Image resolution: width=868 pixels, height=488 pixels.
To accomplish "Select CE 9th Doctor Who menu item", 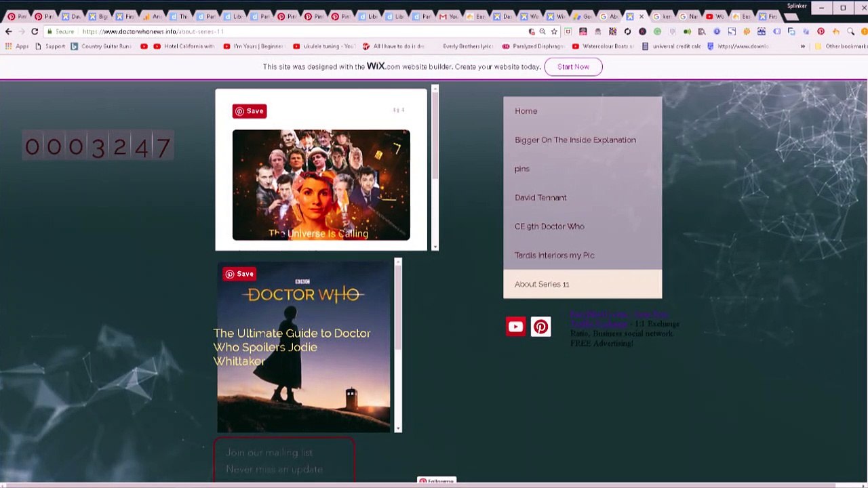I will [583, 226].
